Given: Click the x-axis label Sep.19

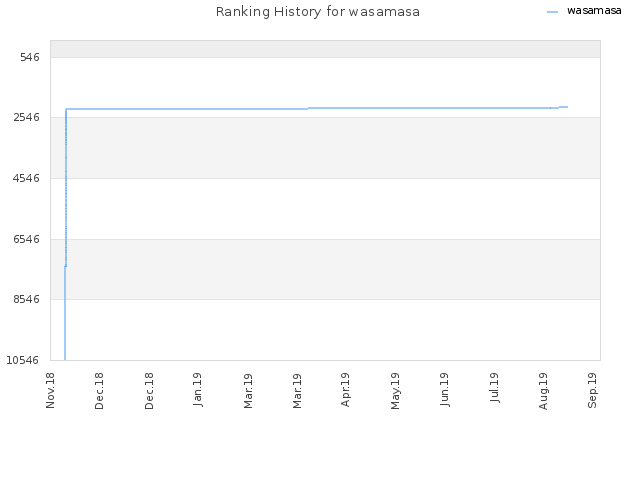Looking at the screenshot, I should [592, 391].
